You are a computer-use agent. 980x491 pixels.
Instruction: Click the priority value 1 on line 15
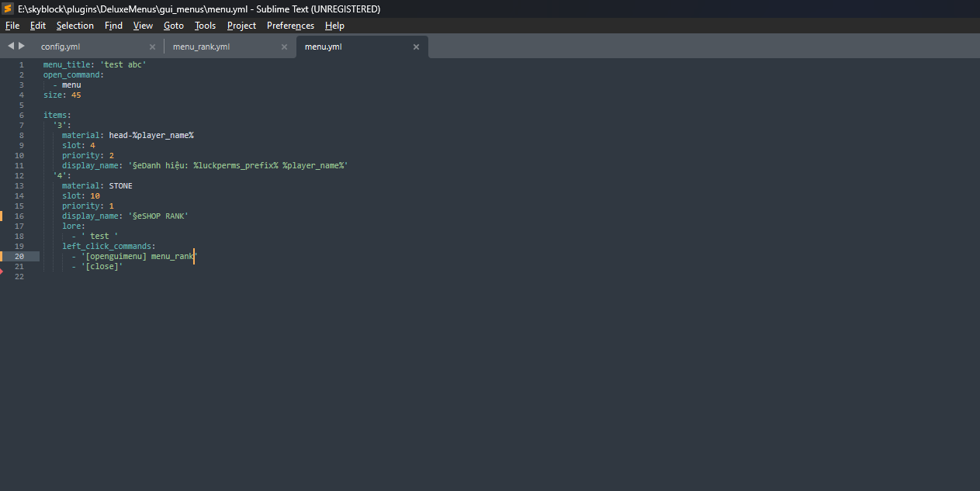(x=111, y=206)
